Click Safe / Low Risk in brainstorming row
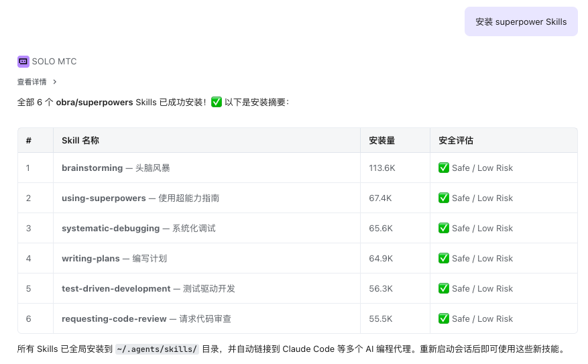Screen dimensions: 588x364 tap(482, 168)
